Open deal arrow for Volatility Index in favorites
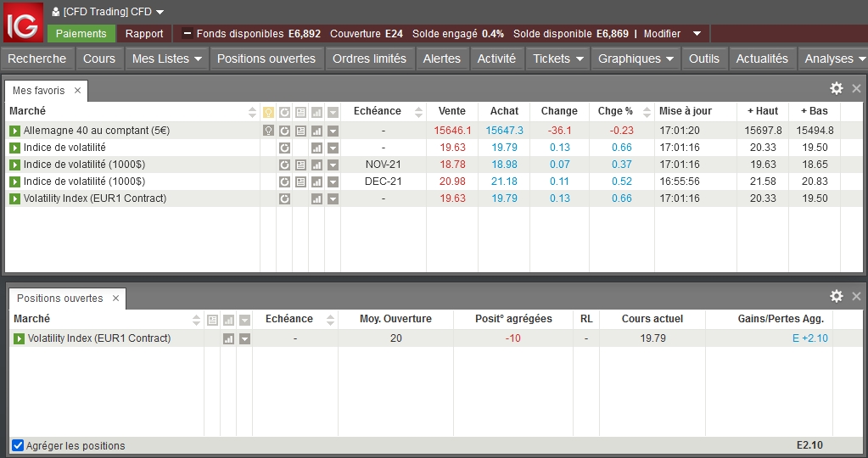Screen dimensions: 868x458 [x=15, y=198]
